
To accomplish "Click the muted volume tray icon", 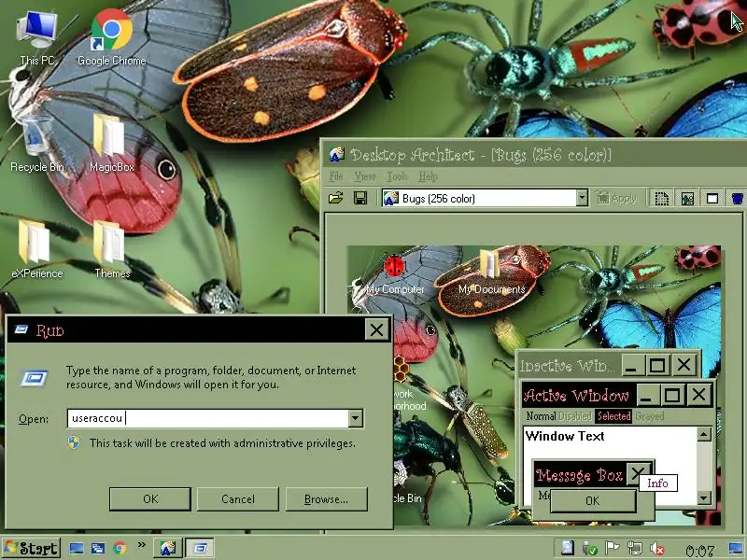I will (657, 549).
